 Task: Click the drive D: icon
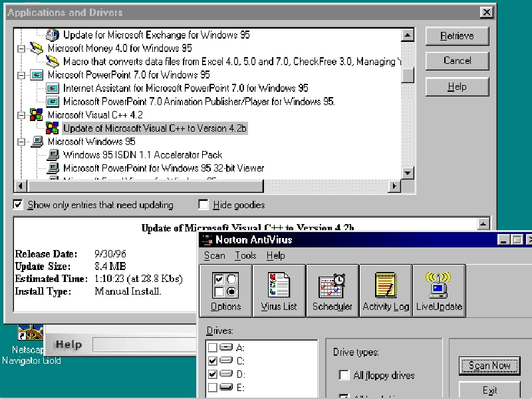tap(226, 374)
